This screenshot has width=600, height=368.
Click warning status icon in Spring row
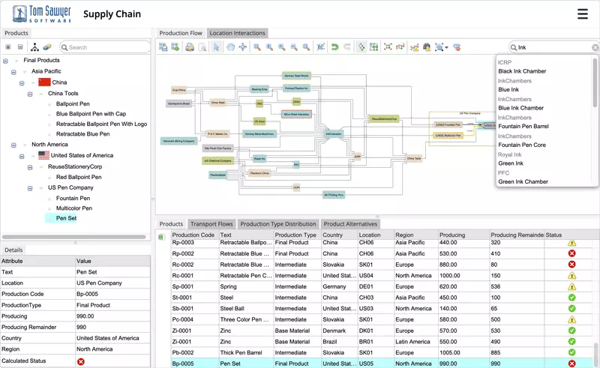click(x=572, y=287)
